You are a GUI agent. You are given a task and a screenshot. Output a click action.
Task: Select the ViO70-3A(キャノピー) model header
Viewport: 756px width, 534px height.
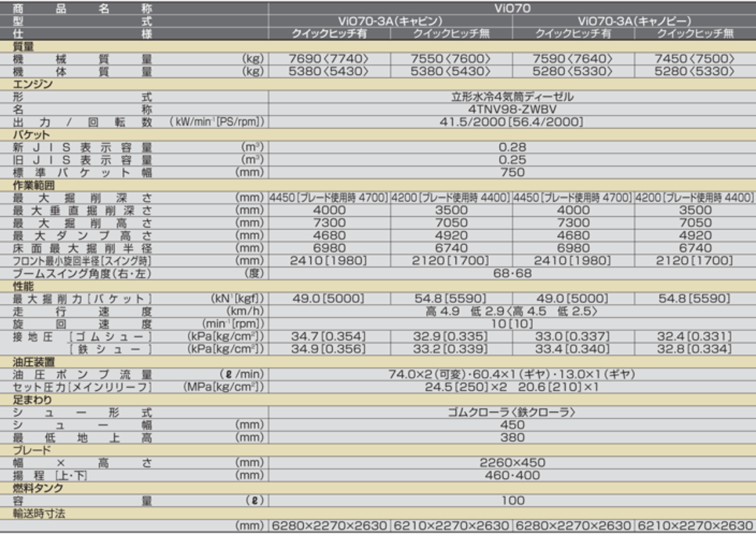point(634,21)
